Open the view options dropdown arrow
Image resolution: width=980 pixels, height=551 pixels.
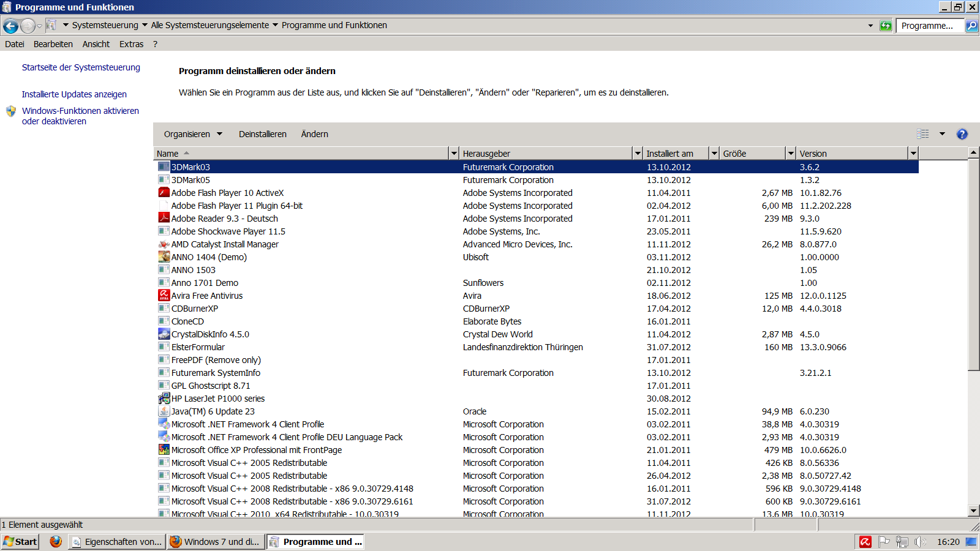942,134
